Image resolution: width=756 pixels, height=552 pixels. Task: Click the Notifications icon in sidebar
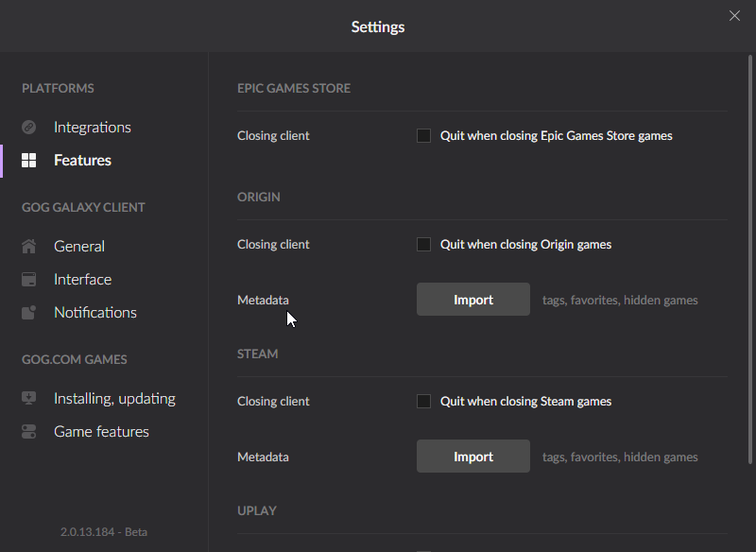pyautogui.click(x=29, y=313)
